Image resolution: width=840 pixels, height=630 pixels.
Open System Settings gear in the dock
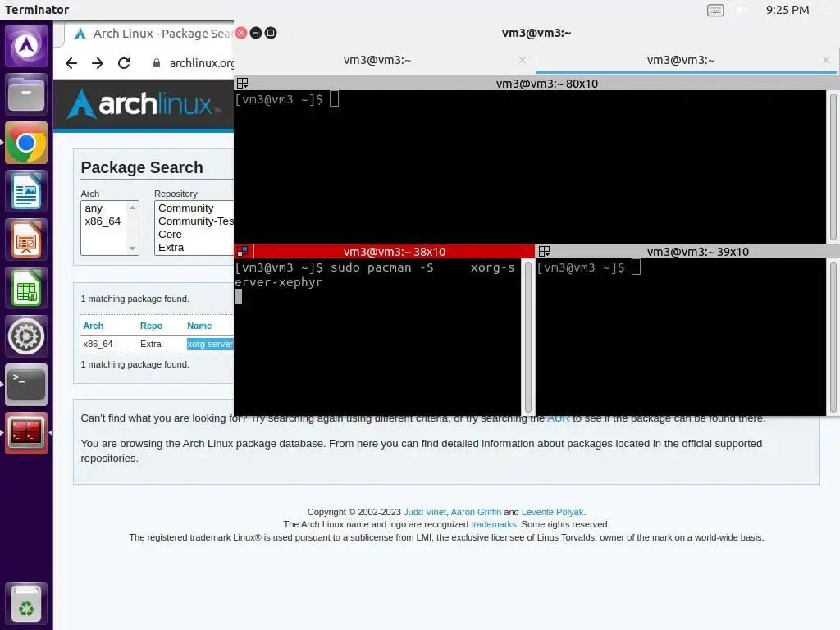[x=26, y=336]
